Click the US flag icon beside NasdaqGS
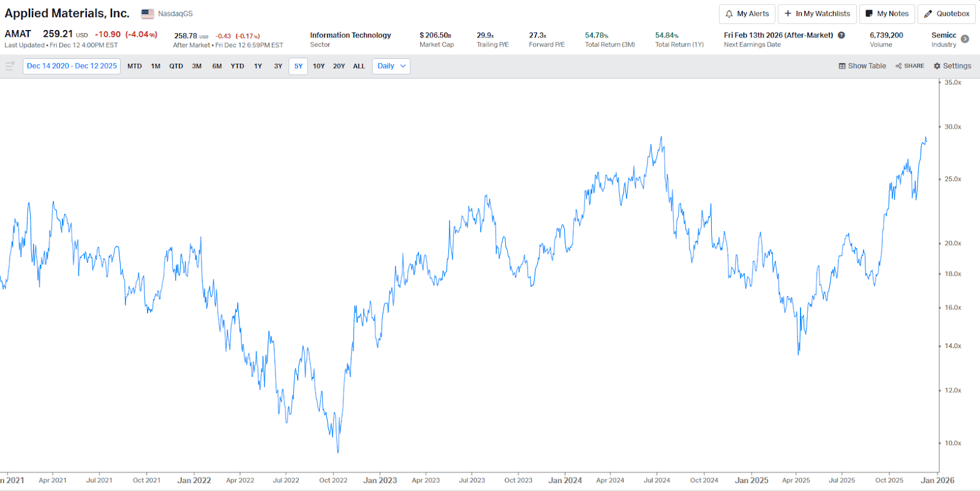980x491 pixels. coord(148,13)
